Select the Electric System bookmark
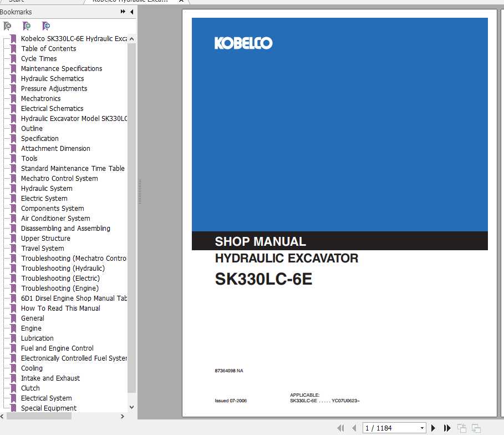The width and height of the screenshot is (504, 435). (x=44, y=198)
